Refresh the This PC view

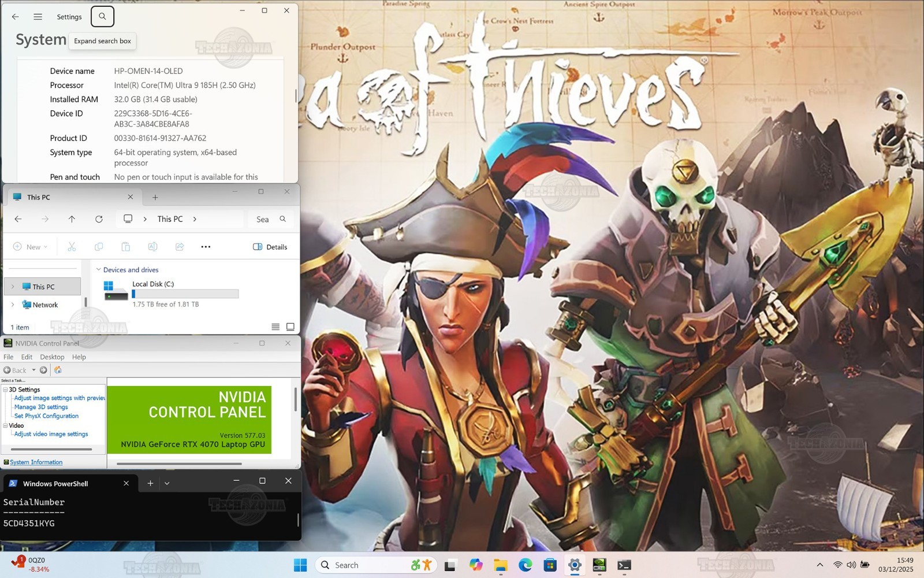point(99,219)
